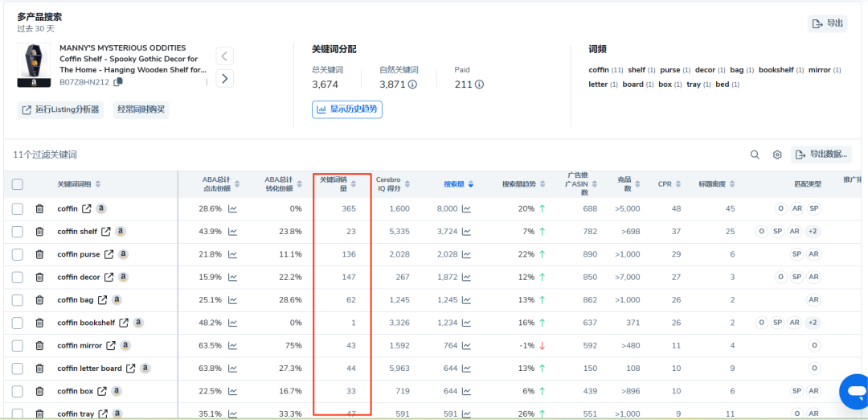Image resolution: width=868 pixels, height=420 pixels.
Task: Check the coffin mirror checkbox
Action: click(18, 346)
